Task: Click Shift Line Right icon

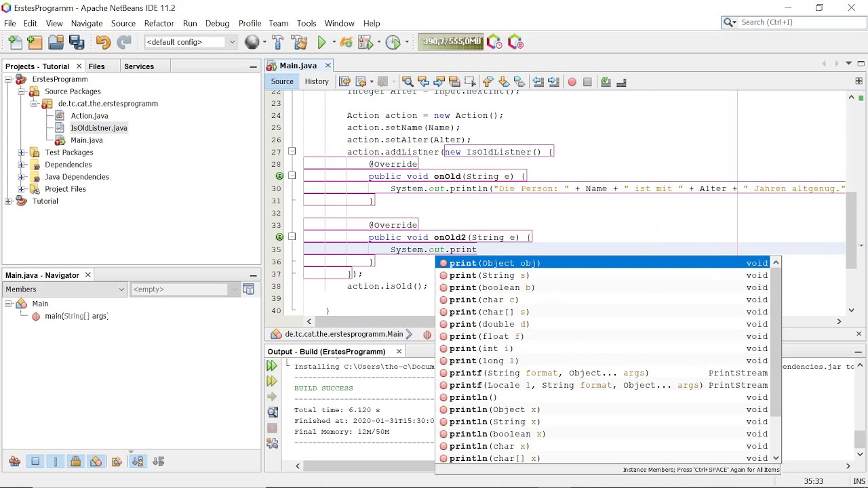Action: pos(553,82)
